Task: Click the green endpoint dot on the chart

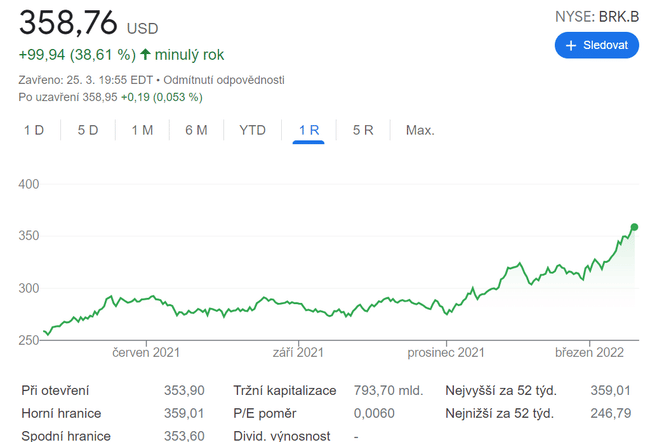Action: (634, 227)
